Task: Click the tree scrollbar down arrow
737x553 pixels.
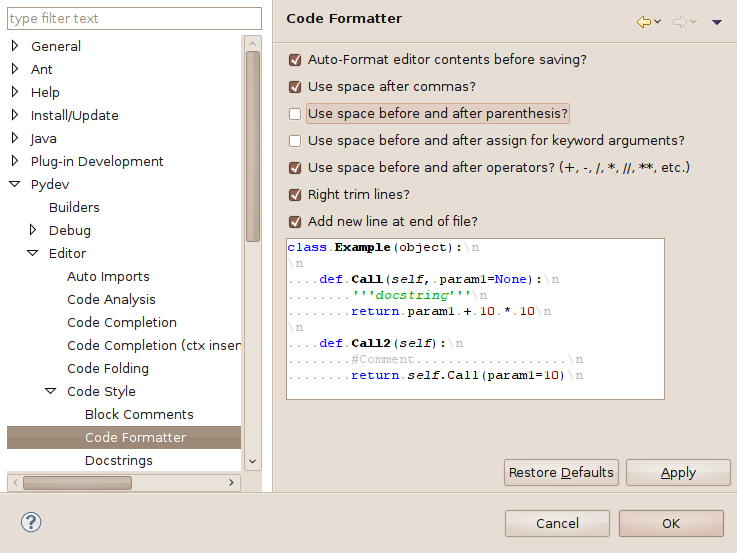Action: (252, 461)
